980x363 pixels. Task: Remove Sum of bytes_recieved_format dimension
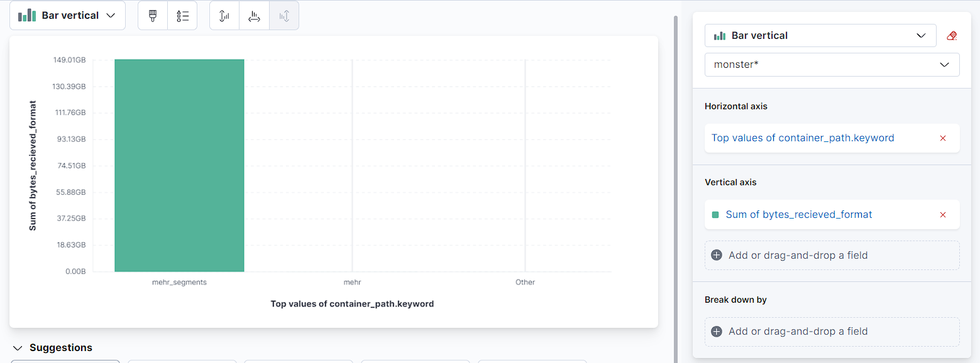[942, 215]
